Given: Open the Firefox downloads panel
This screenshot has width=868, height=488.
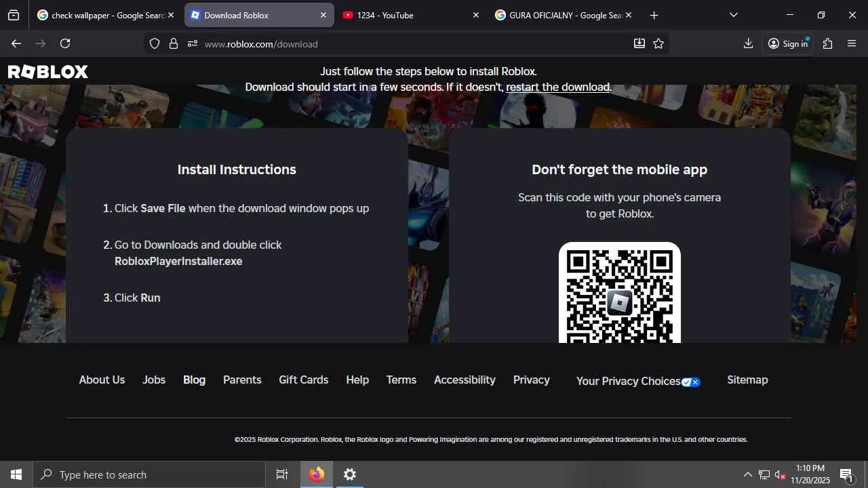Looking at the screenshot, I should click(x=748, y=43).
